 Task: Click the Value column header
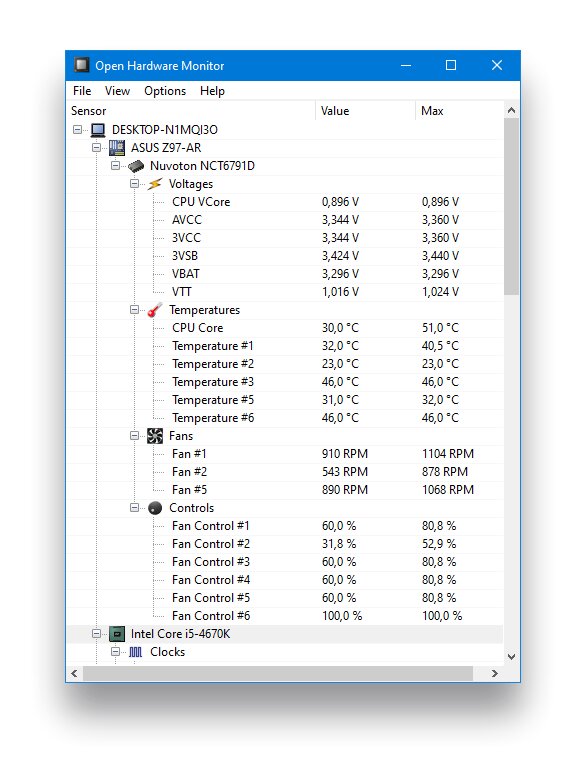click(365, 111)
